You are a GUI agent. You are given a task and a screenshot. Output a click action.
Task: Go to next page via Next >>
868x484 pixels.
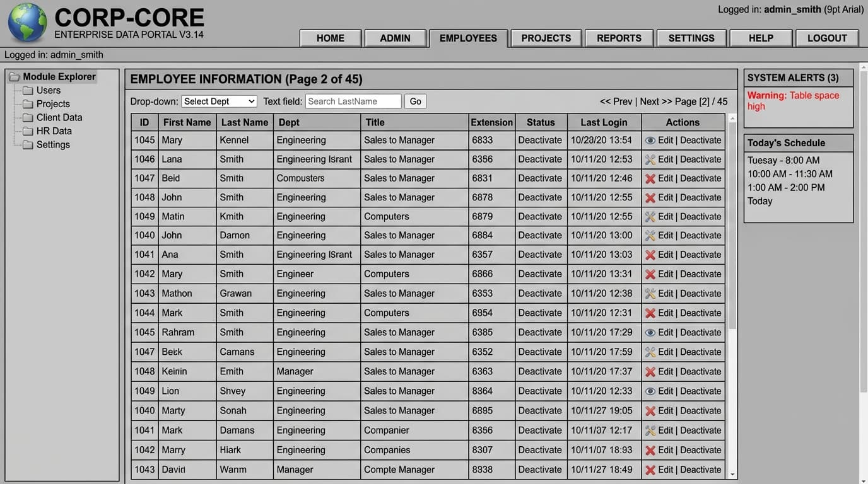click(x=656, y=101)
